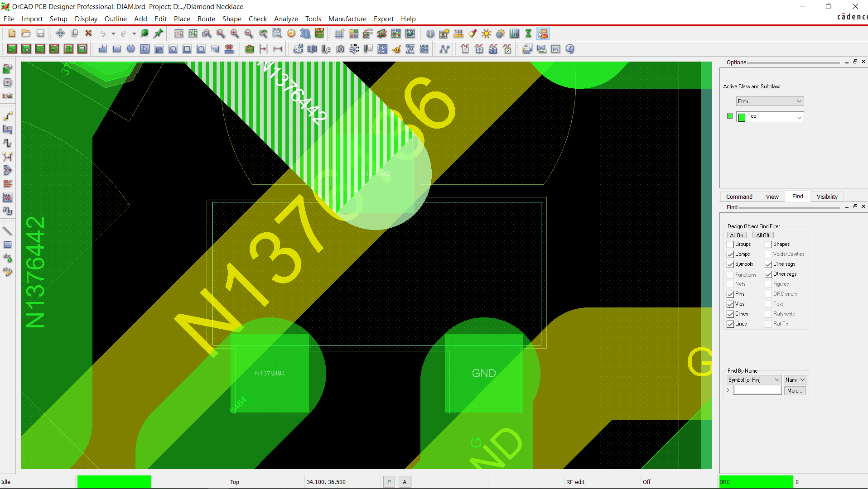This screenshot has width=868, height=489.
Task: Open the 3D viewer icon
Action: click(305, 34)
